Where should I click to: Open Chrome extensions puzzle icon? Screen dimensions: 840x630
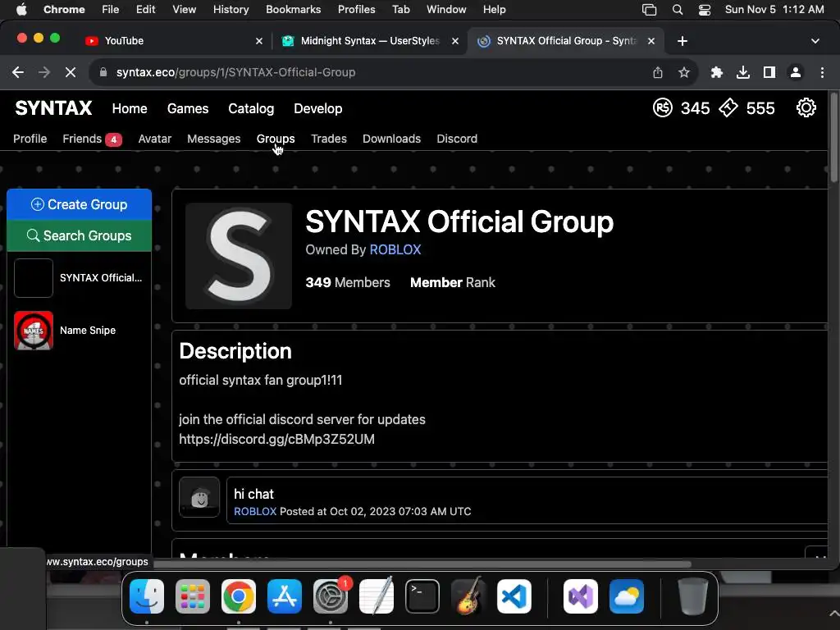click(716, 72)
